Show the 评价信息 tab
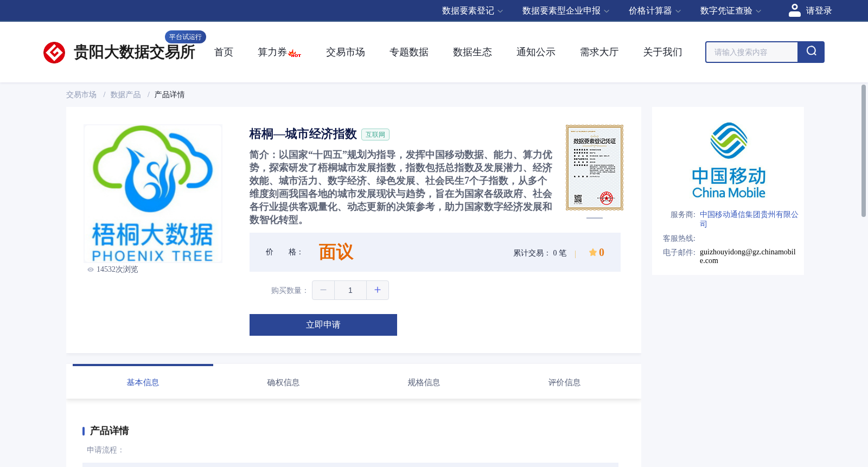The height and width of the screenshot is (467, 868). point(564,382)
